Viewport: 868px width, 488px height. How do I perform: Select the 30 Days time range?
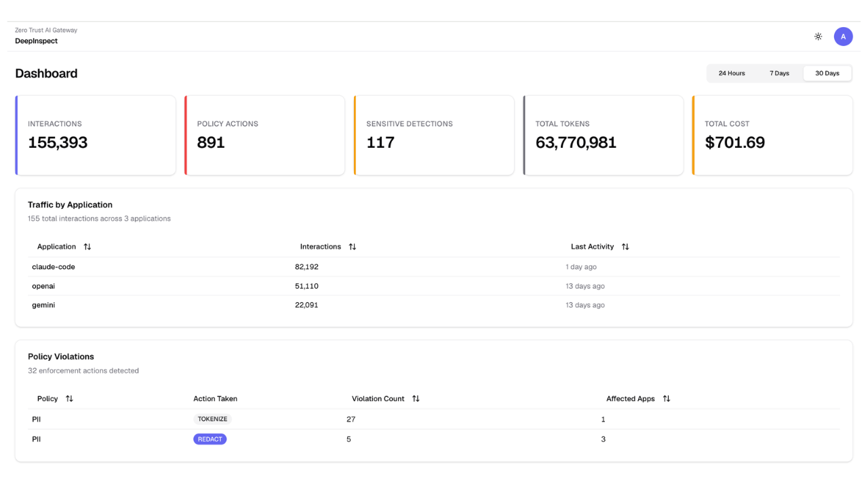click(x=827, y=73)
